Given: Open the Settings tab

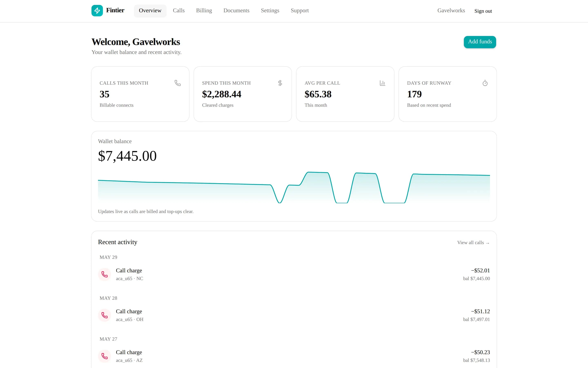Looking at the screenshot, I should [270, 11].
